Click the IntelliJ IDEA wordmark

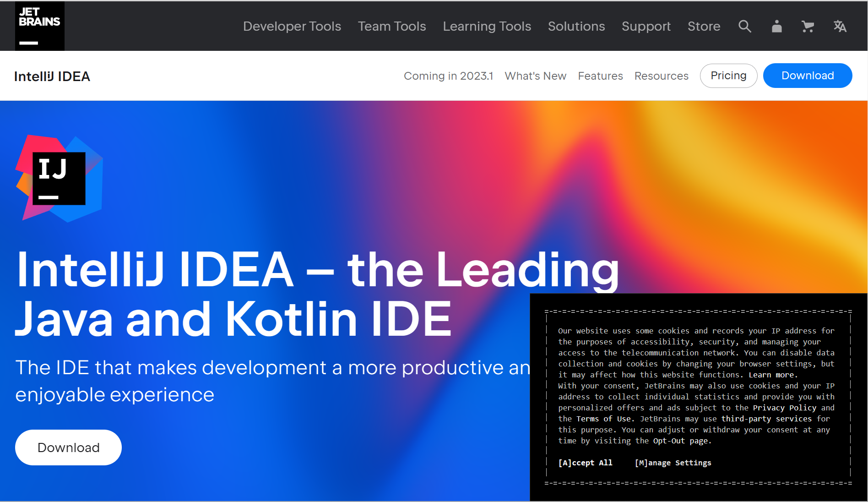click(x=52, y=76)
